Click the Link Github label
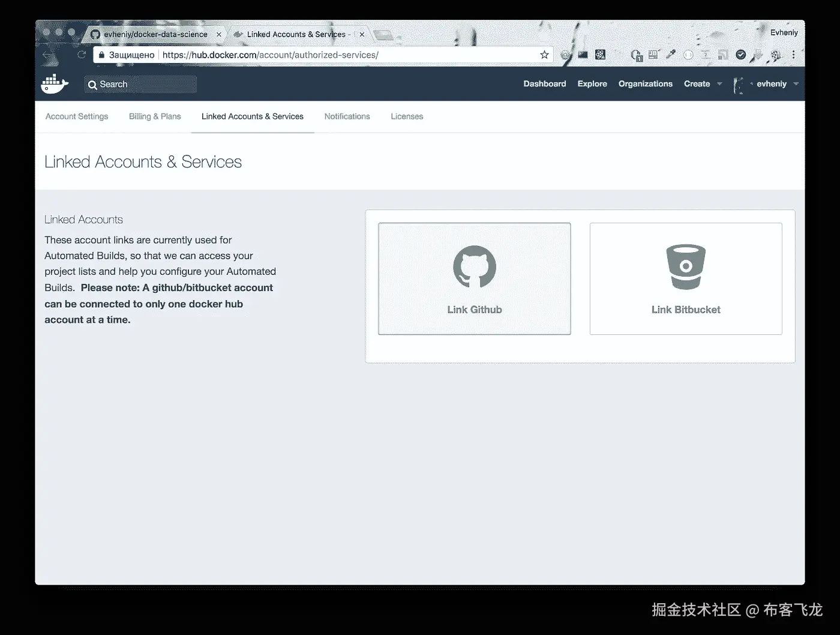 [475, 310]
